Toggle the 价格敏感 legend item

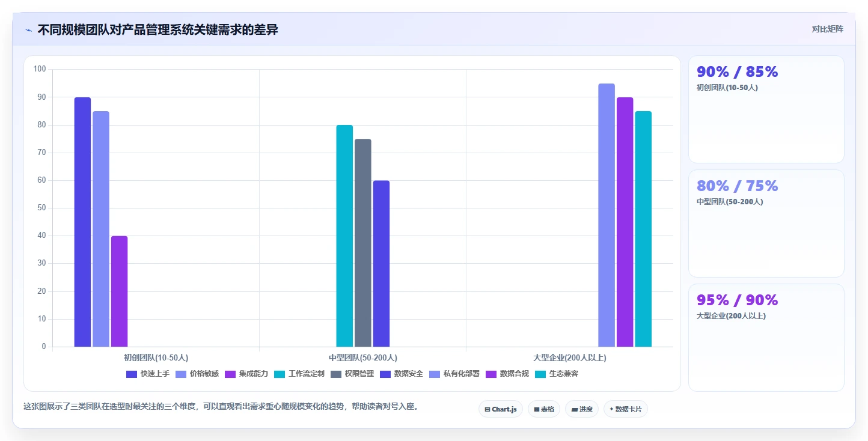tap(197, 374)
